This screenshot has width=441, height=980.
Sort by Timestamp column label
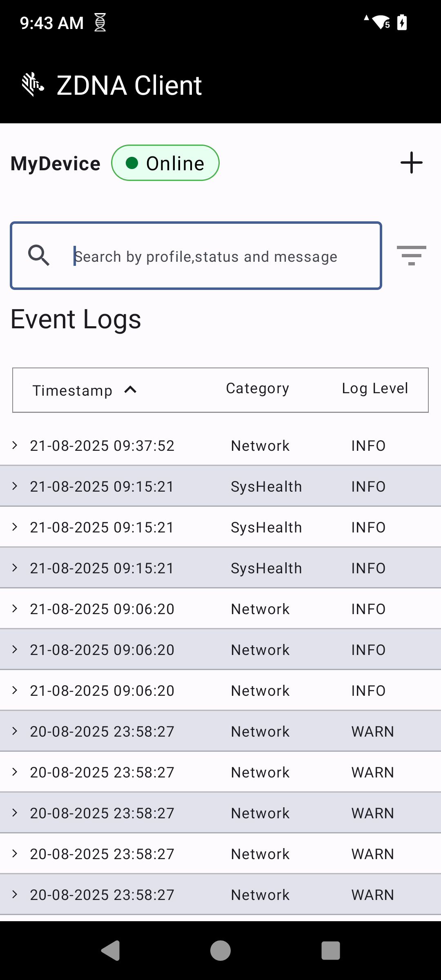click(72, 391)
